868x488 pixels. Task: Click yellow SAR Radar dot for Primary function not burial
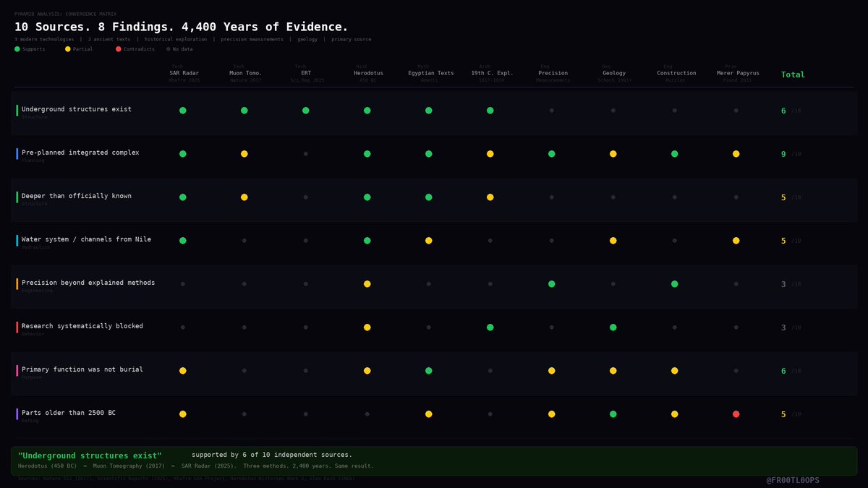(183, 371)
